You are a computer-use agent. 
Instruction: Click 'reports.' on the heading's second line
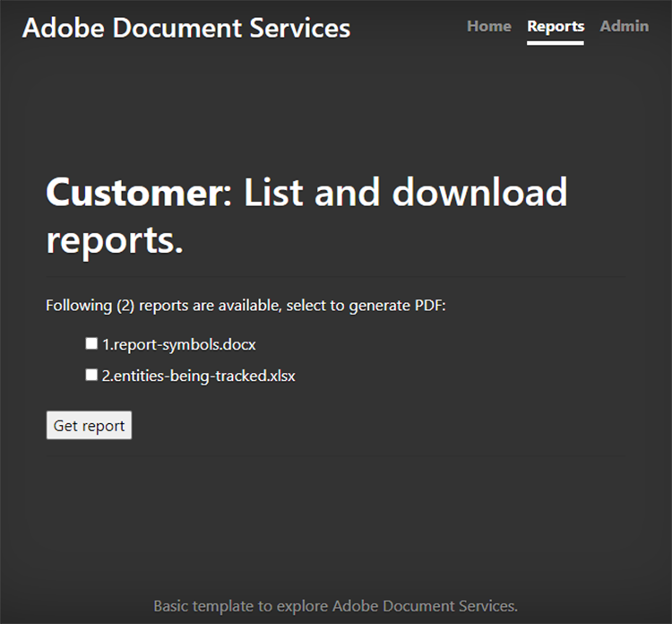click(115, 238)
